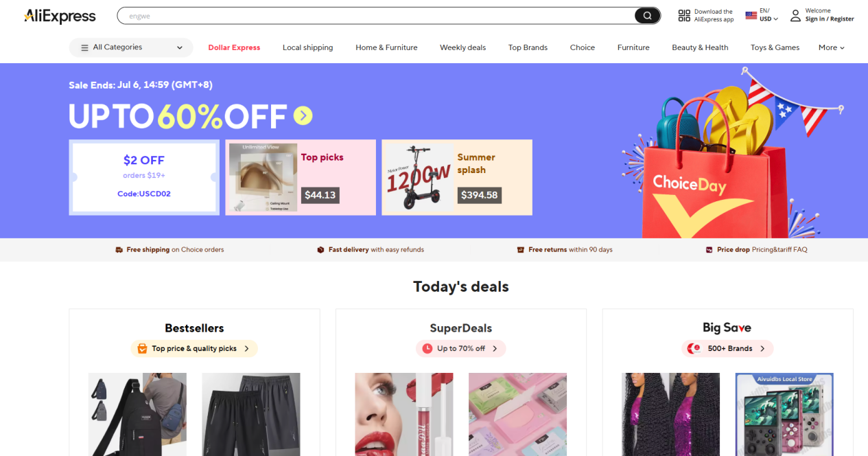Open the 500+ Brands button
Viewport: 868px width, 456px height.
coord(727,349)
